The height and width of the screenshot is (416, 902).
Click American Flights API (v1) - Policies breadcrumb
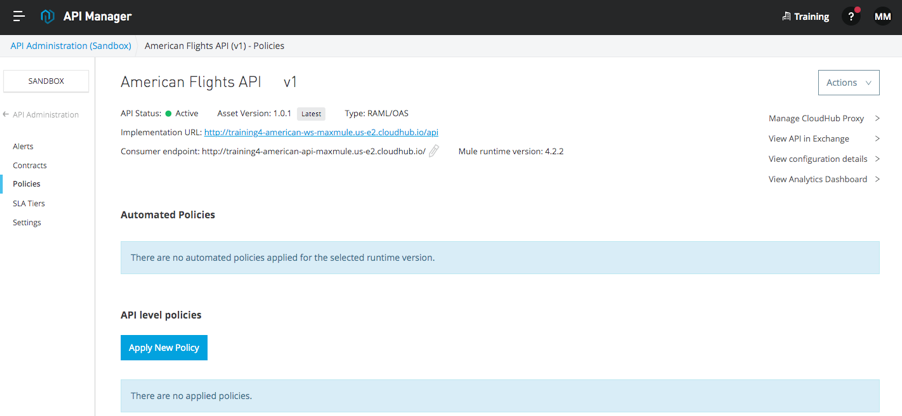click(215, 45)
